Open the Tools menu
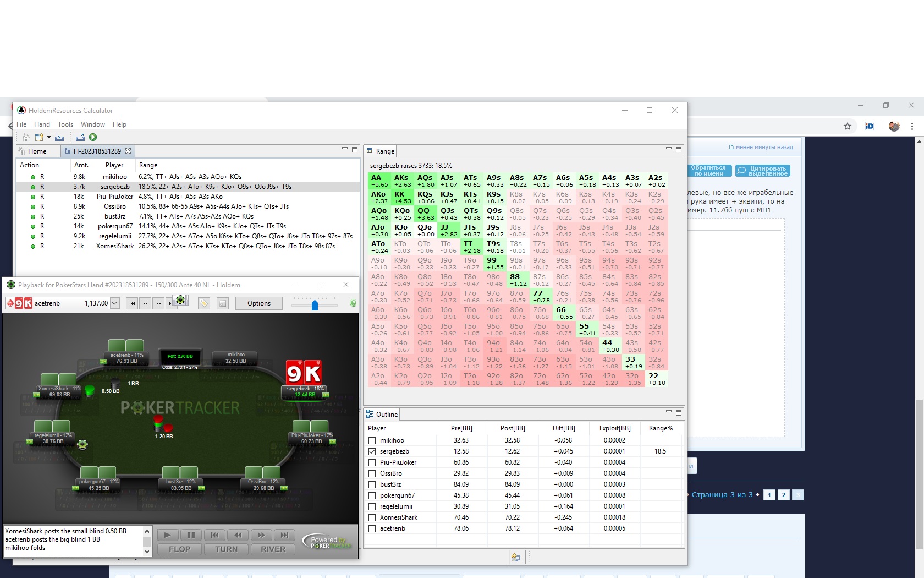The image size is (924, 578). 65,124
